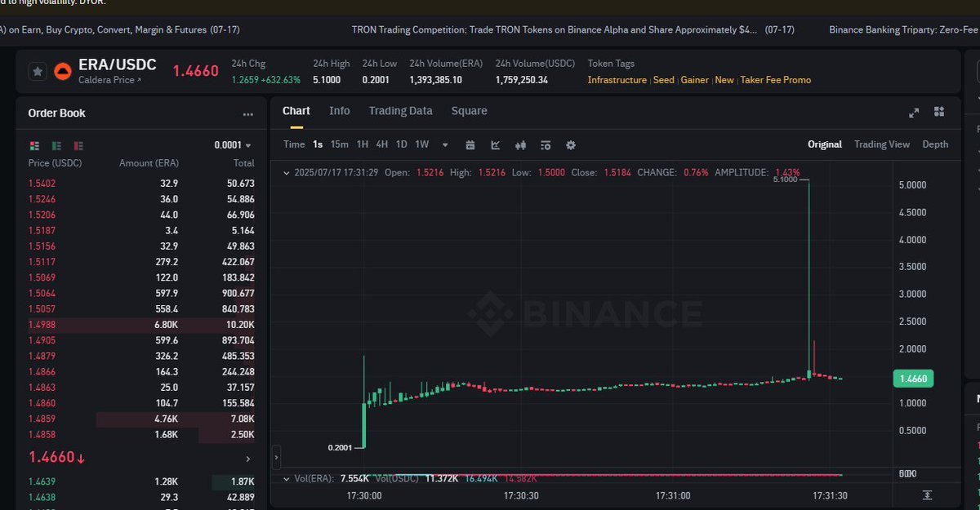Open order book price precision 0.0001 dropdown

(x=233, y=145)
